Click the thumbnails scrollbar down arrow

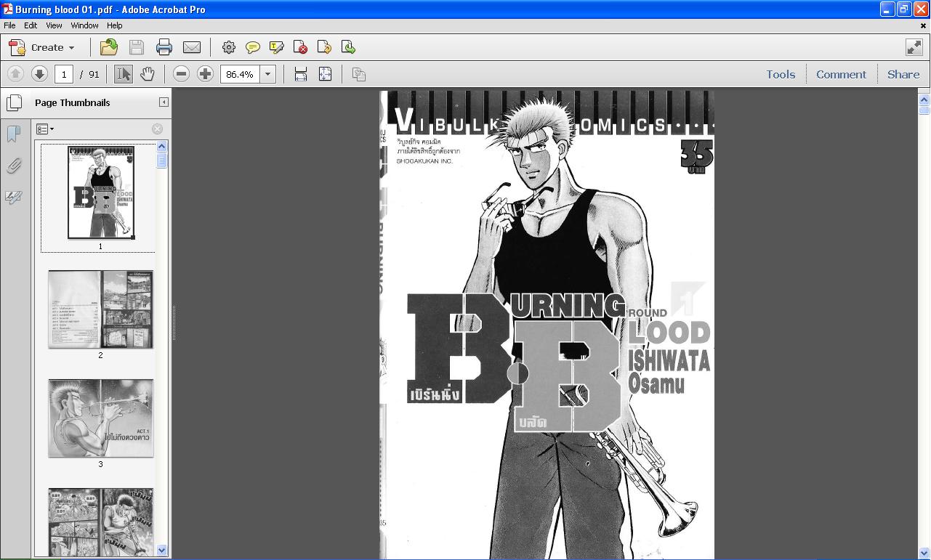click(162, 551)
